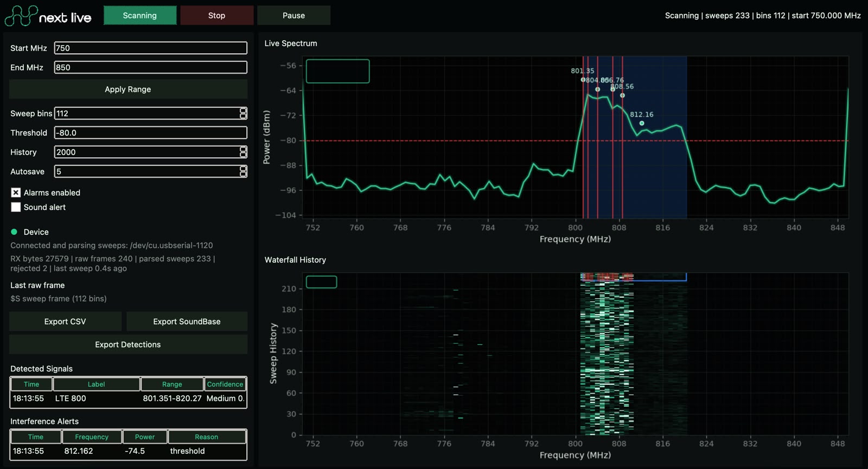
Task: Click the threshold reason cell
Action: (x=187, y=451)
